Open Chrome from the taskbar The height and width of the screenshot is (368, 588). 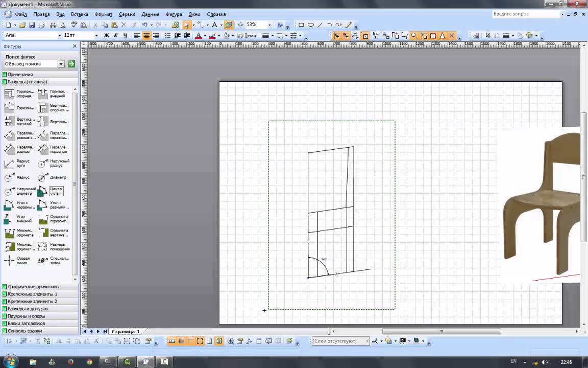coord(89,362)
